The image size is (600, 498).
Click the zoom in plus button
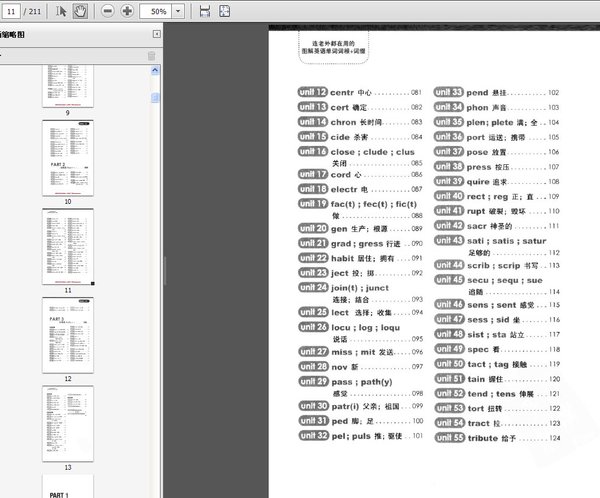[128, 11]
